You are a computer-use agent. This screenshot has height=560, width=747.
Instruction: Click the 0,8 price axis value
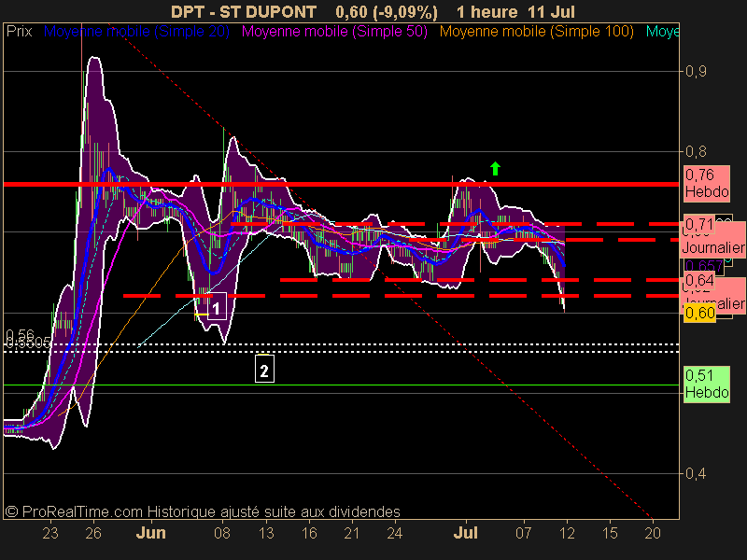coord(696,151)
